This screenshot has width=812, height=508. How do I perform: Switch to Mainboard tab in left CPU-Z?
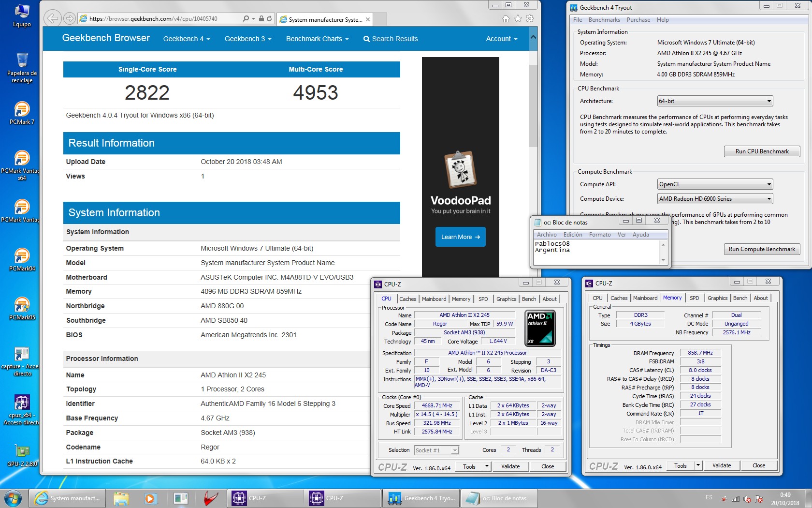pyautogui.click(x=434, y=299)
